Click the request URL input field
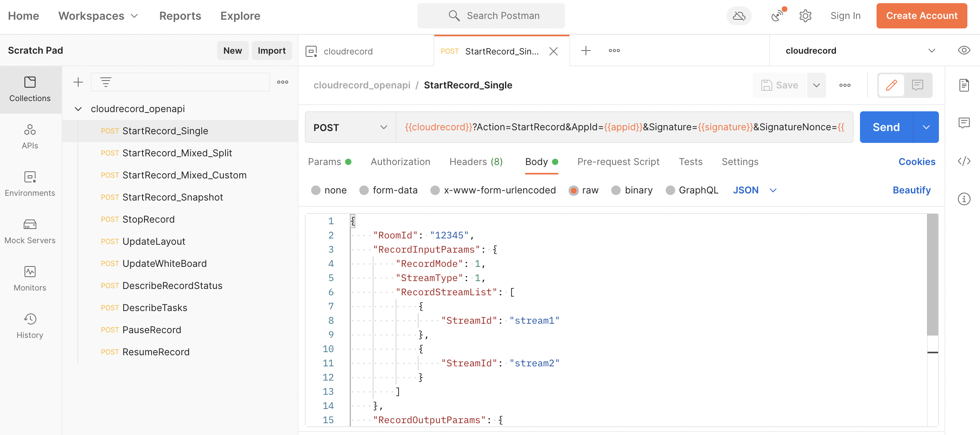Screen dimensions: 980x435 pyautogui.click(x=624, y=127)
